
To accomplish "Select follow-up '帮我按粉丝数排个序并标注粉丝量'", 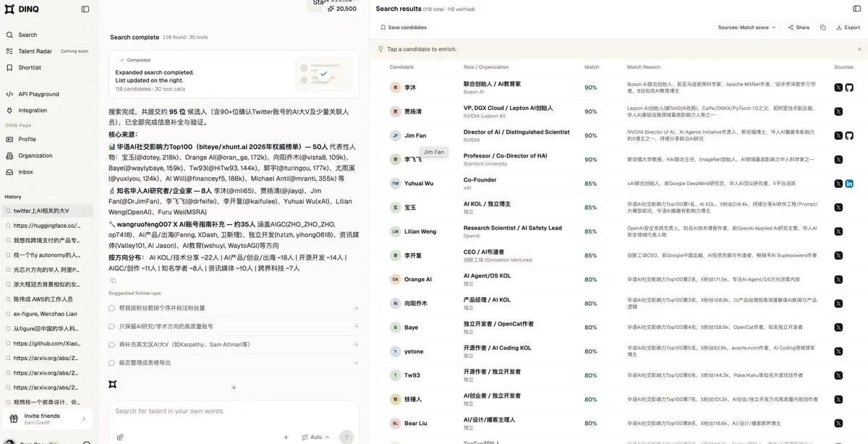I will 234,308.
